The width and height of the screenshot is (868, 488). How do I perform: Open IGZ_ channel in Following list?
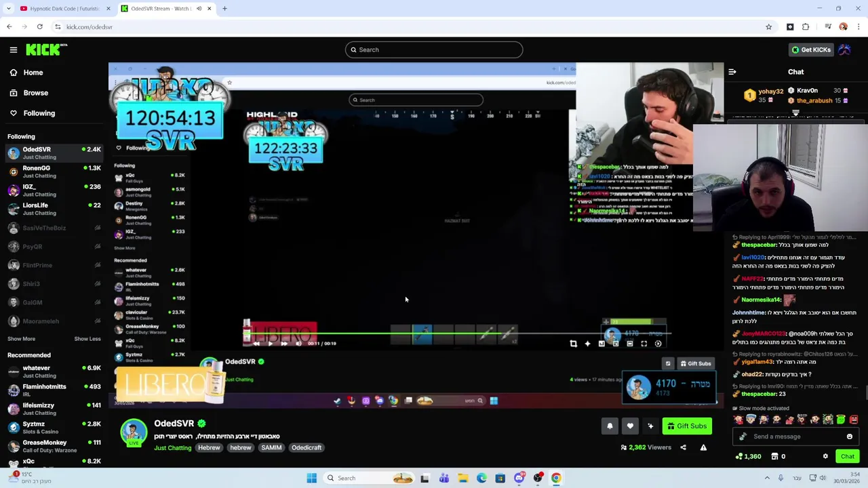click(54, 190)
